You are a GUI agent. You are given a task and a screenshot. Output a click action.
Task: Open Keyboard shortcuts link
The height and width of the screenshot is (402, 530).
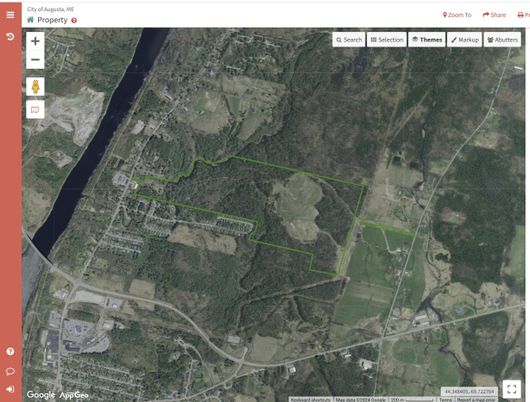[x=310, y=400]
